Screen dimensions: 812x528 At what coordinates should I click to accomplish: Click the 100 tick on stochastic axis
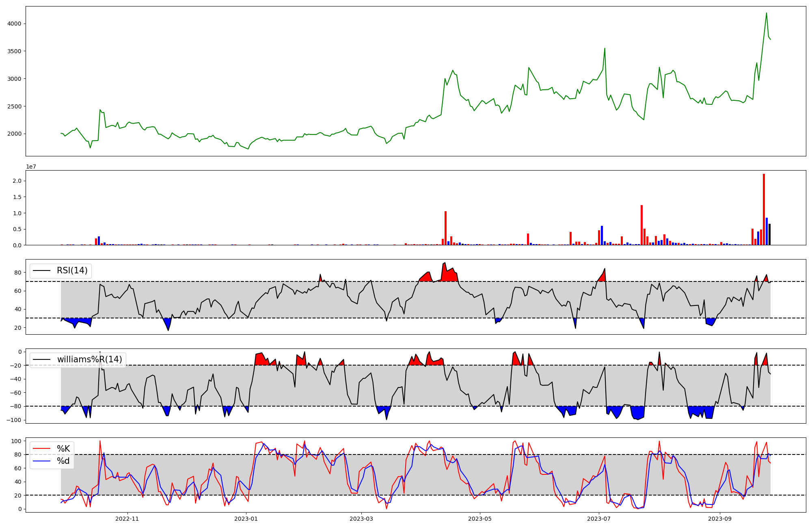click(16, 441)
